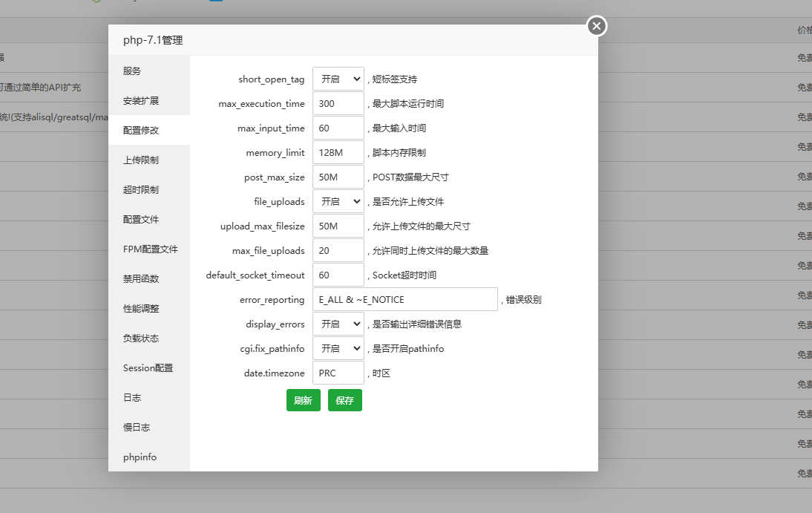Edit the max_execution_time field
Image resolution: width=812 pixels, height=513 pixels.
(x=338, y=104)
